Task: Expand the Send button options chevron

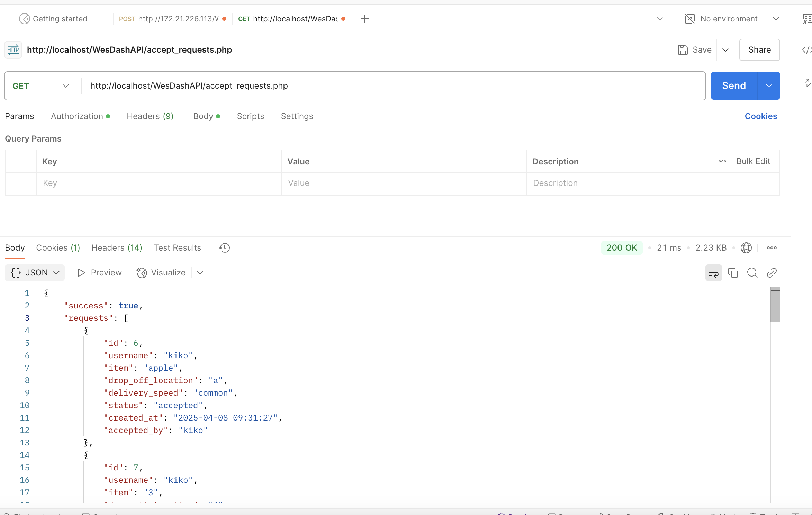Action: tap(769, 86)
